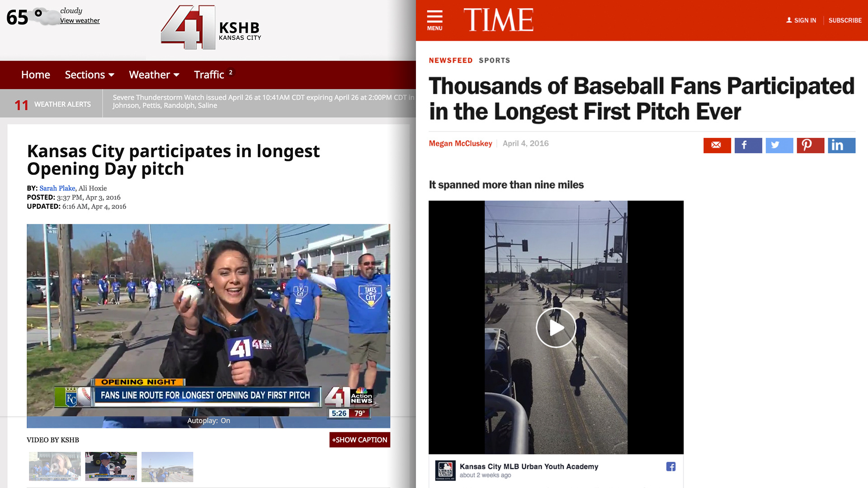Click the cloudy weather icon
This screenshot has height=488, width=868.
[45, 17]
